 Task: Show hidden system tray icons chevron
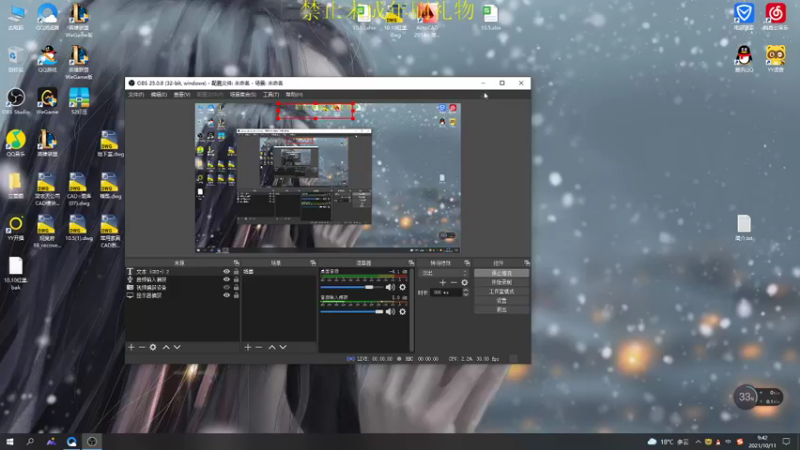coord(698,442)
